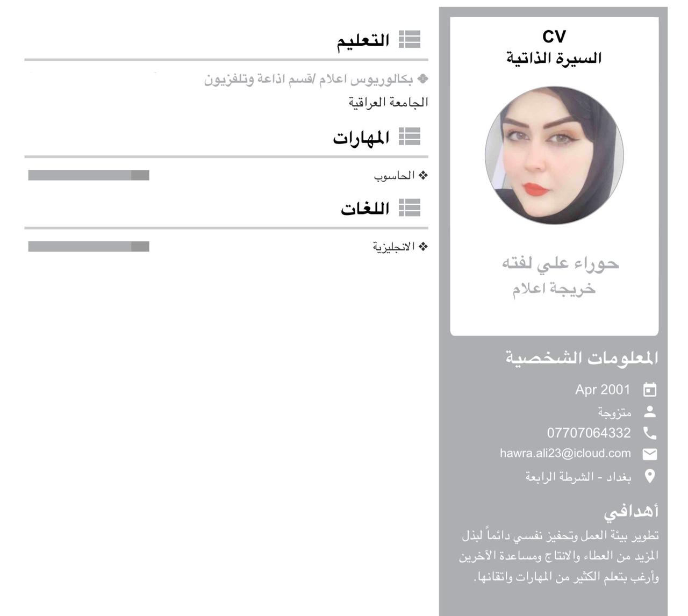The height and width of the screenshot is (616, 688).
Task: Click the list icon beside اللغات heading
Action: (410, 207)
